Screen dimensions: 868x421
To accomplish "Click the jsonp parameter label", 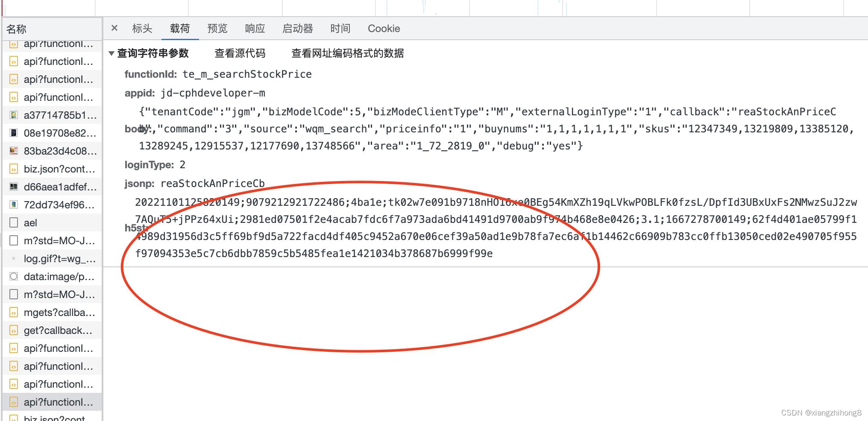I will pyautogui.click(x=139, y=184).
